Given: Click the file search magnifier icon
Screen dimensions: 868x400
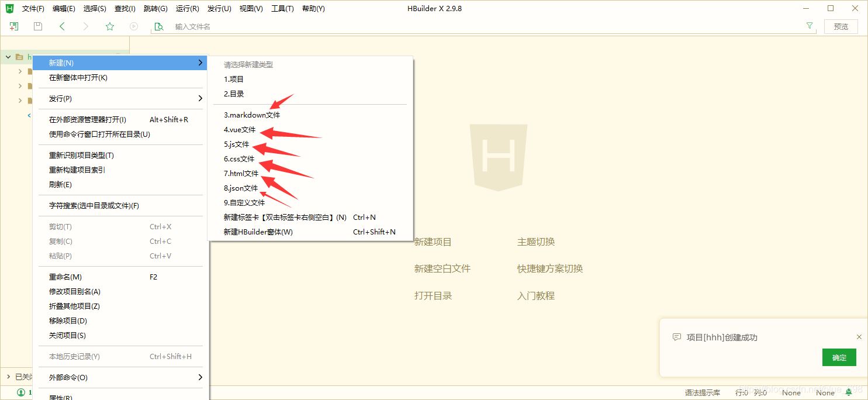Looking at the screenshot, I should coord(158,26).
